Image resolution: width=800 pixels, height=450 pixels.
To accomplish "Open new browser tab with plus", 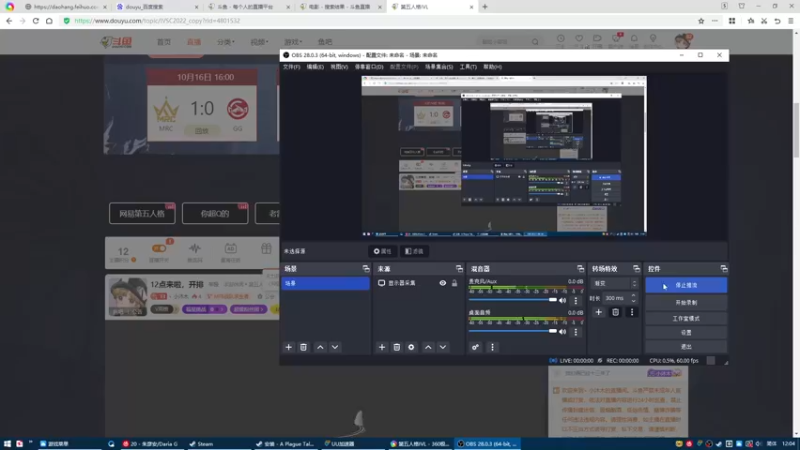I will (x=485, y=7).
